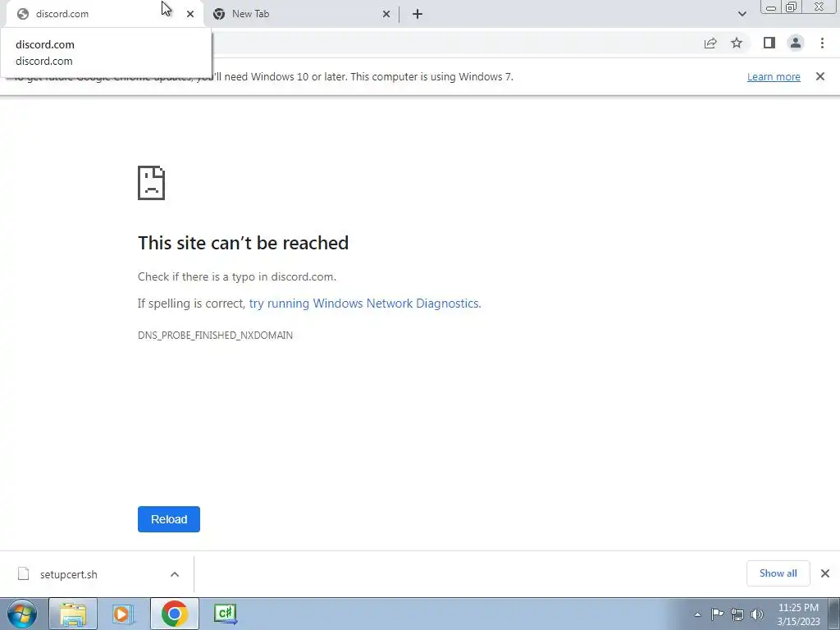The image size is (840, 630).
Task: Open the C# application in taskbar
Action: coord(225,614)
